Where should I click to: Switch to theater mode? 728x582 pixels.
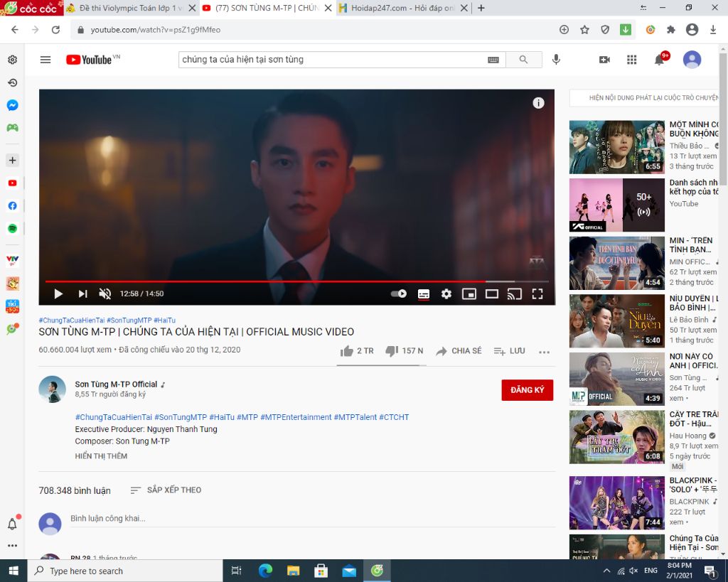(x=492, y=293)
